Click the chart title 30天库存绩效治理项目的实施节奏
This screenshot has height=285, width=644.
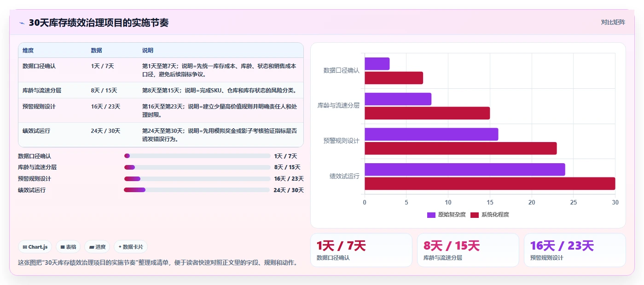tap(99, 23)
